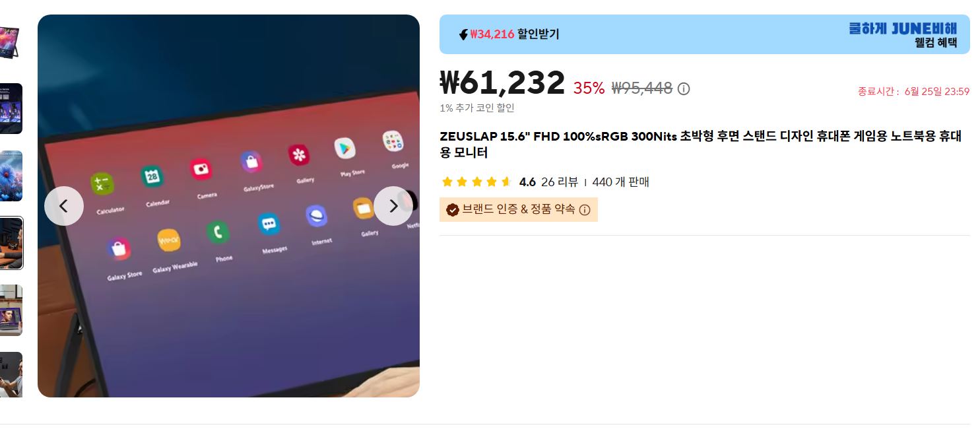Click the brown verified checkmark badge icon
Screen dimensions: 980x441
tap(453, 210)
